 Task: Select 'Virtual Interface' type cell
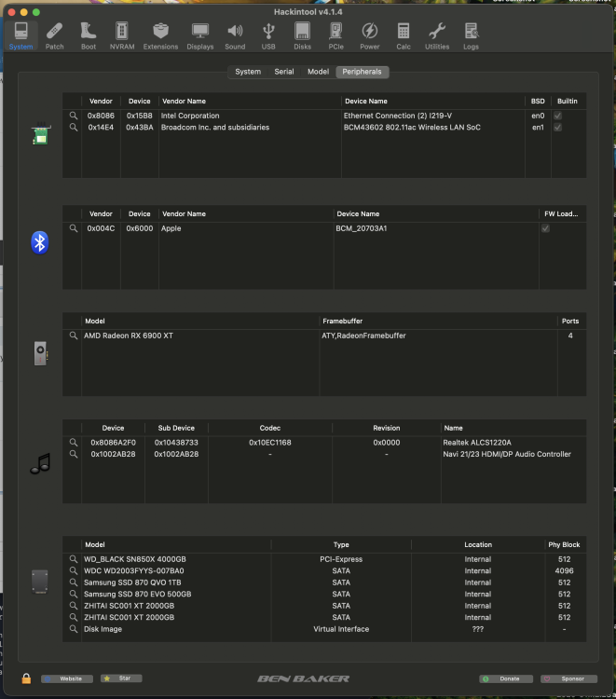click(341, 629)
